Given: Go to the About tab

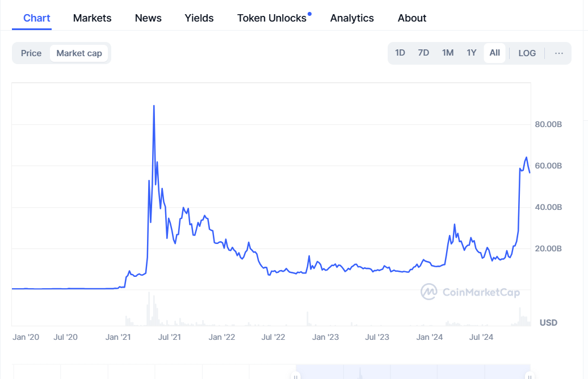Looking at the screenshot, I should [x=412, y=18].
